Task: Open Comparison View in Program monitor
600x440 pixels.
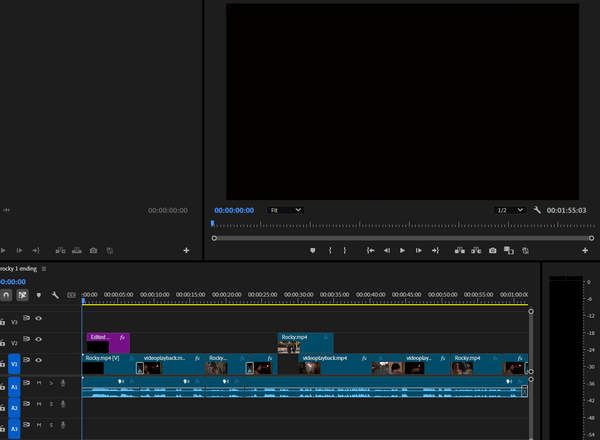Action: click(509, 251)
